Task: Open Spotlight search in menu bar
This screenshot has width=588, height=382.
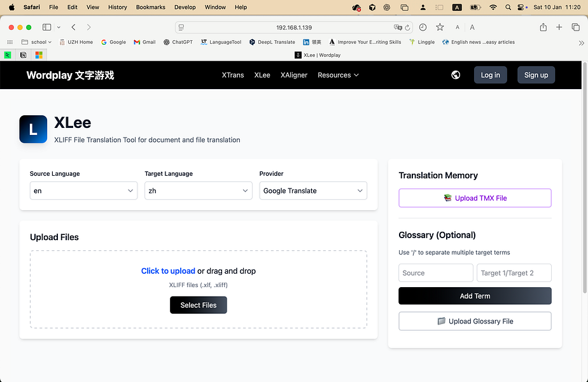Action: [508, 7]
